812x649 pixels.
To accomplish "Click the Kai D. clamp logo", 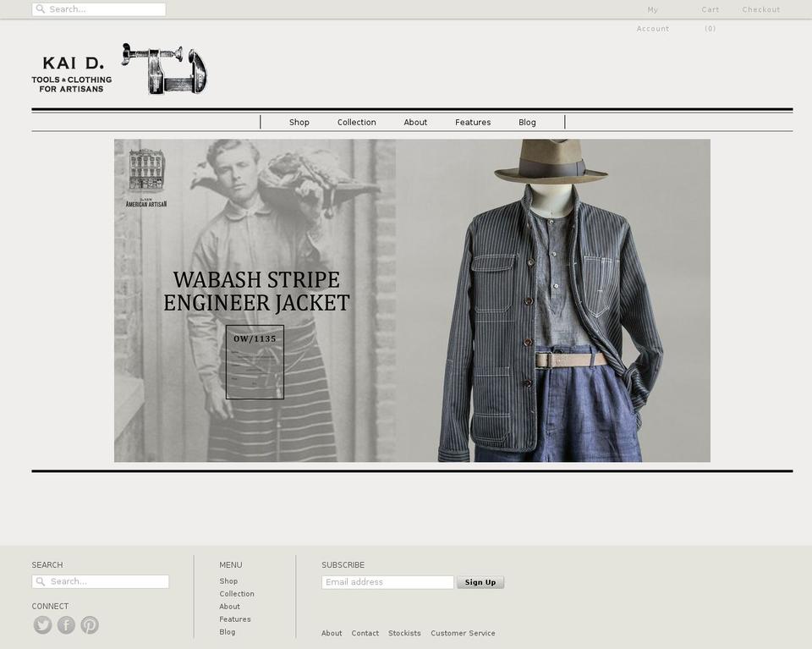I will 165,69.
